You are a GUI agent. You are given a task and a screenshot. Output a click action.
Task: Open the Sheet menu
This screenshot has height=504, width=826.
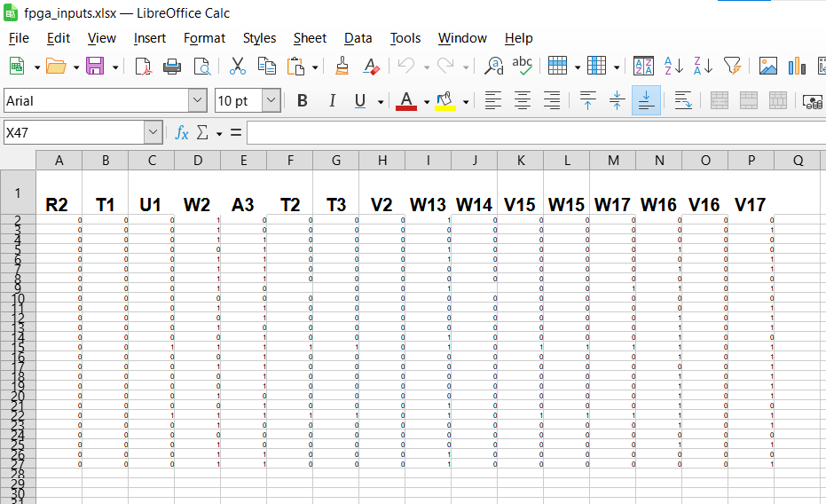pyautogui.click(x=310, y=38)
